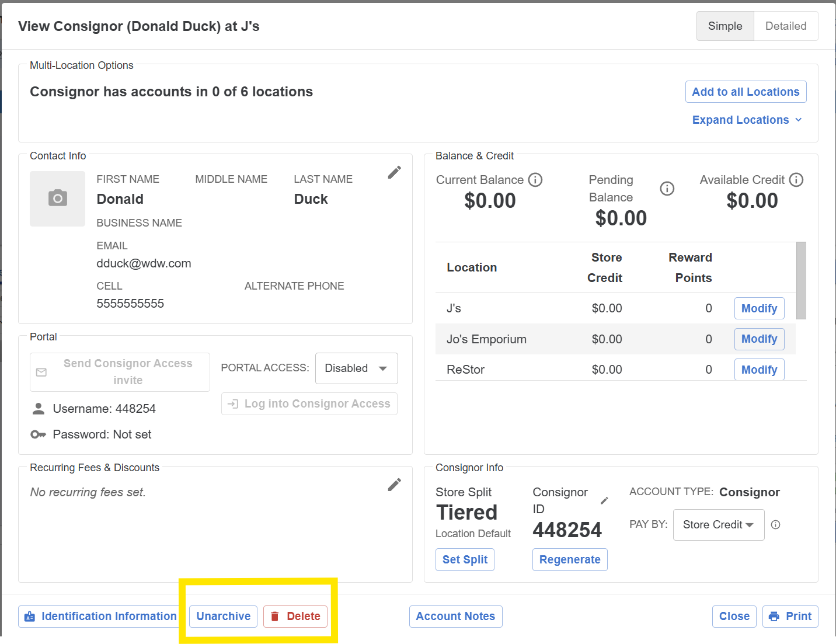The image size is (836, 644).
Task: Add the consignor to all locations
Action: 746,92
